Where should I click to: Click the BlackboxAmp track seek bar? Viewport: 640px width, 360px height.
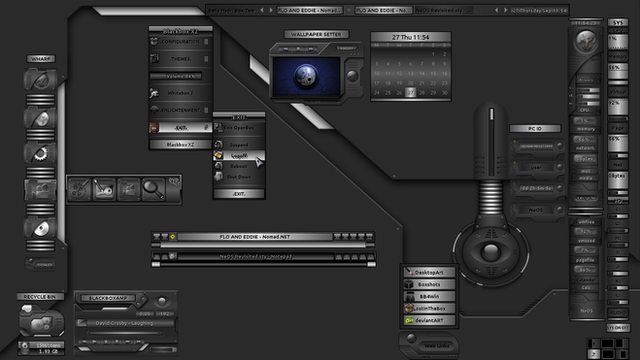[x=125, y=333]
